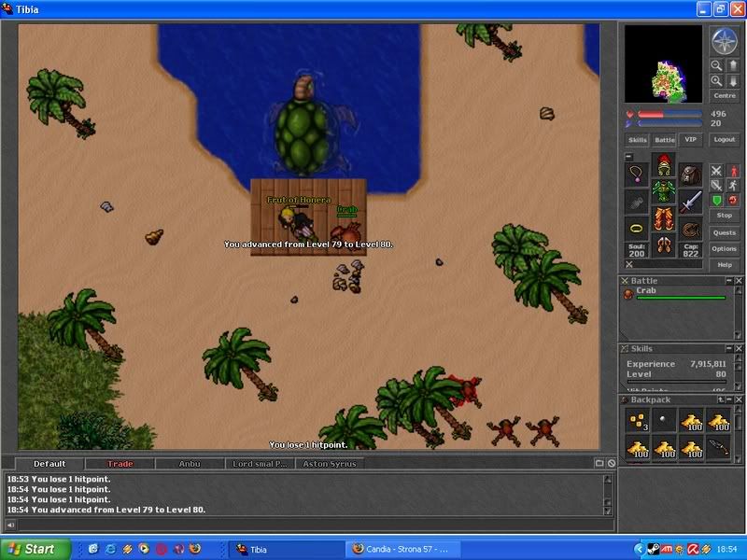The height and width of the screenshot is (560, 747).
Task: Open the Quests log
Action: [725, 232]
